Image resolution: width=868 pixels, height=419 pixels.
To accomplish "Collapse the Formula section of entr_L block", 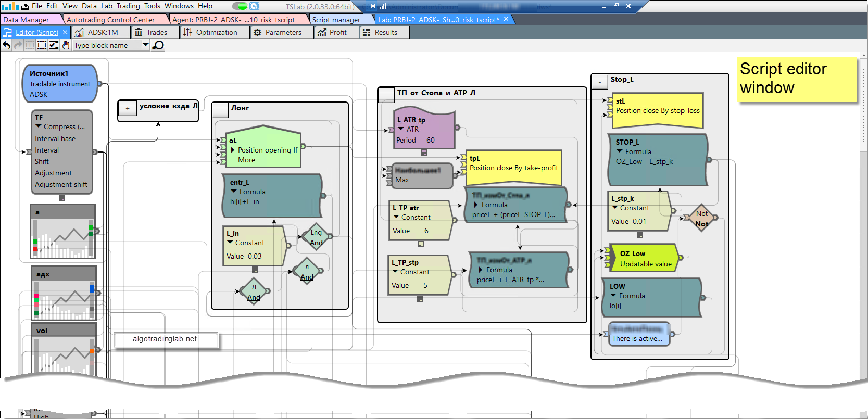I will tap(233, 192).
